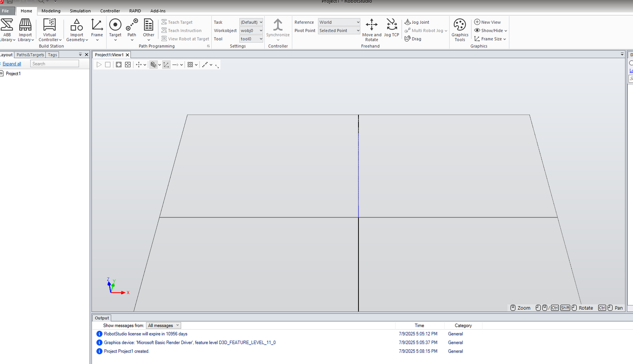Open the Reference World dropdown

(x=339, y=22)
